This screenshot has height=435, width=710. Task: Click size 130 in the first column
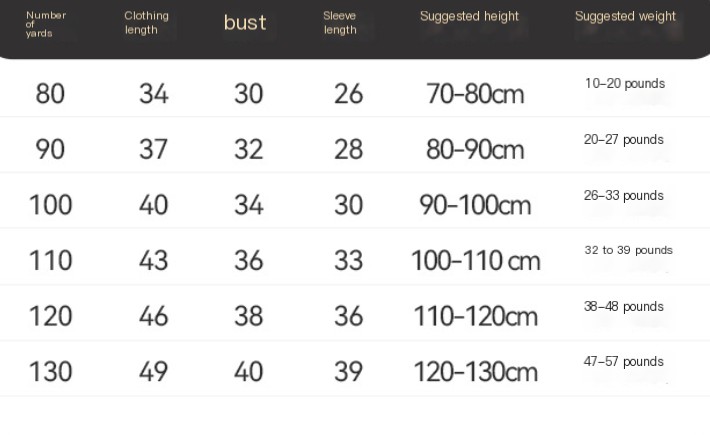(50, 372)
